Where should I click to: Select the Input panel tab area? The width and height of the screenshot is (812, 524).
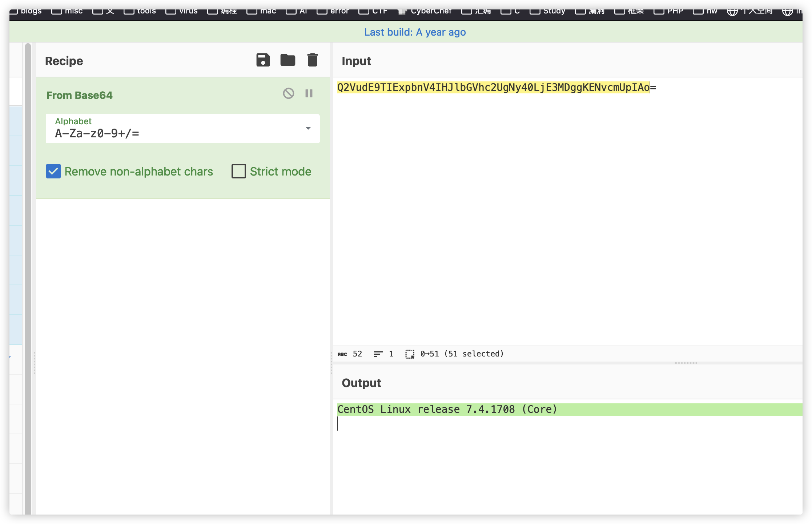click(356, 60)
